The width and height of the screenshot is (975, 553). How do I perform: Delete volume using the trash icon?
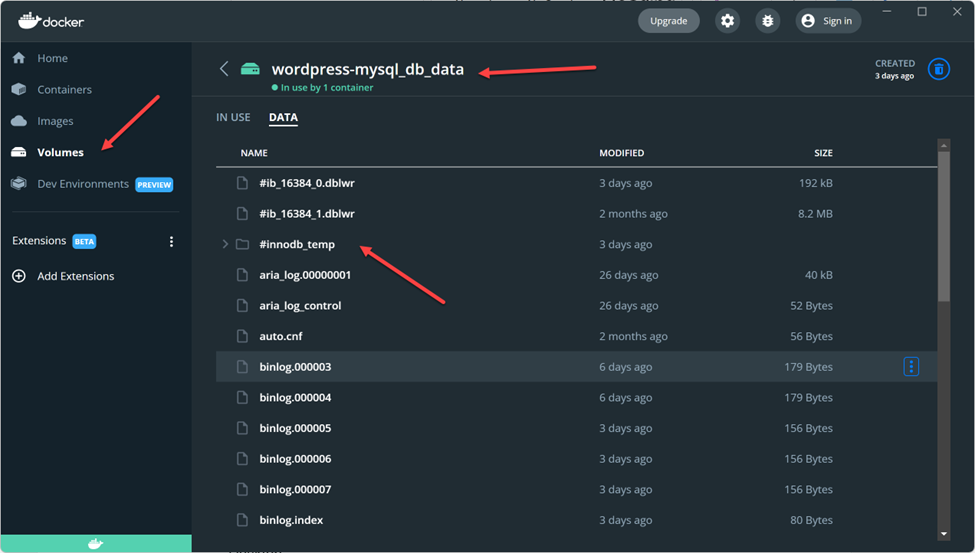tap(938, 69)
